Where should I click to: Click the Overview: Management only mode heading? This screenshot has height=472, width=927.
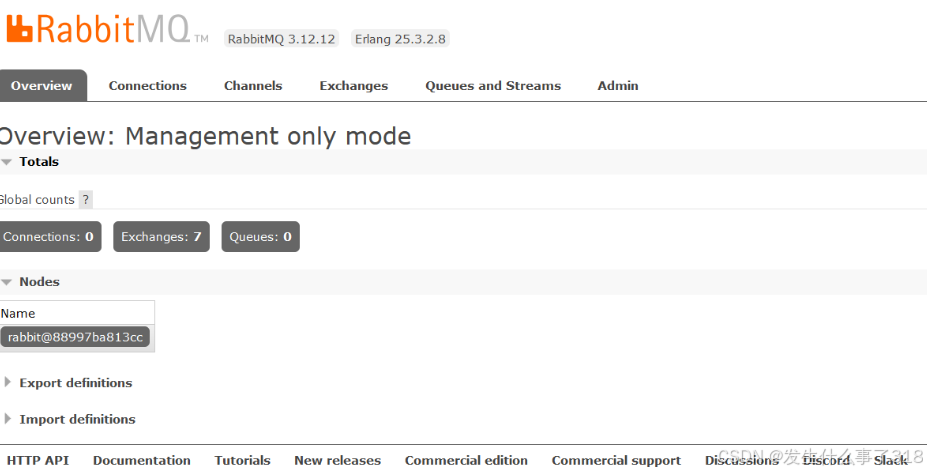[x=205, y=136]
